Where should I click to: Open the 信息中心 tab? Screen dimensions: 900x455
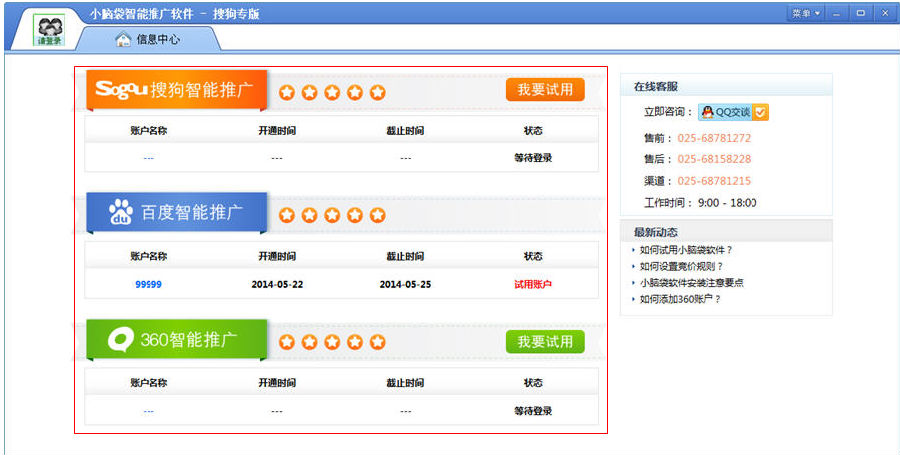(x=148, y=39)
